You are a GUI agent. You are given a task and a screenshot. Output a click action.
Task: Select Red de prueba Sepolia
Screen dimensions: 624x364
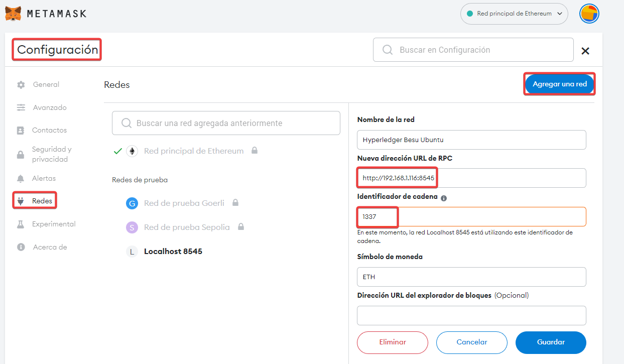[x=186, y=227]
